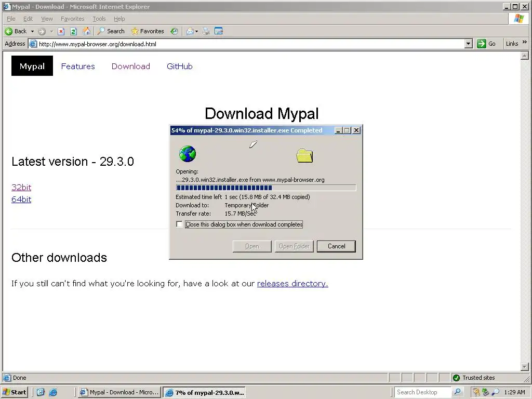Click the download progress bar

pos(266,188)
